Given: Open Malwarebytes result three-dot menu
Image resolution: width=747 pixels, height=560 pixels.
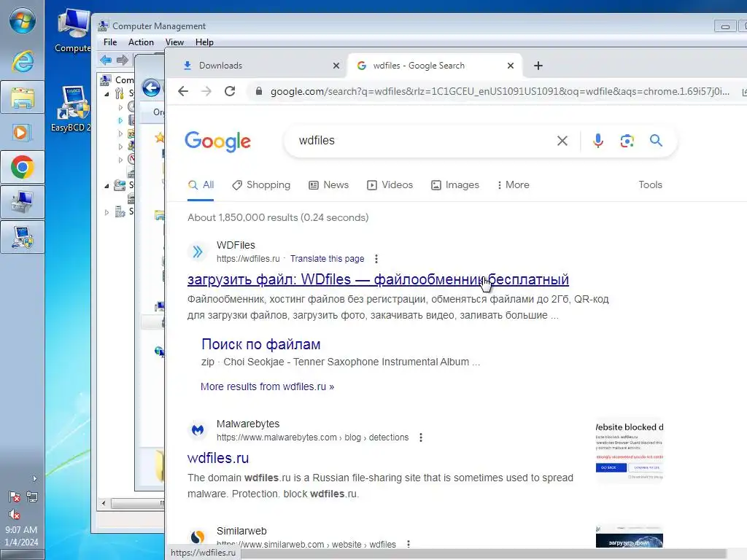Looking at the screenshot, I should [421, 437].
